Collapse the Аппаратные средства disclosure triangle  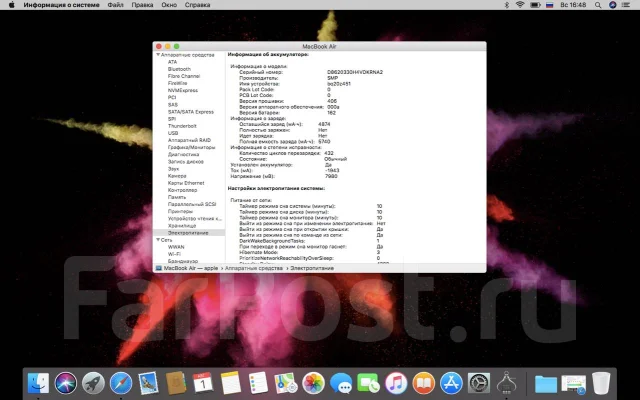pyautogui.click(x=158, y=55)
